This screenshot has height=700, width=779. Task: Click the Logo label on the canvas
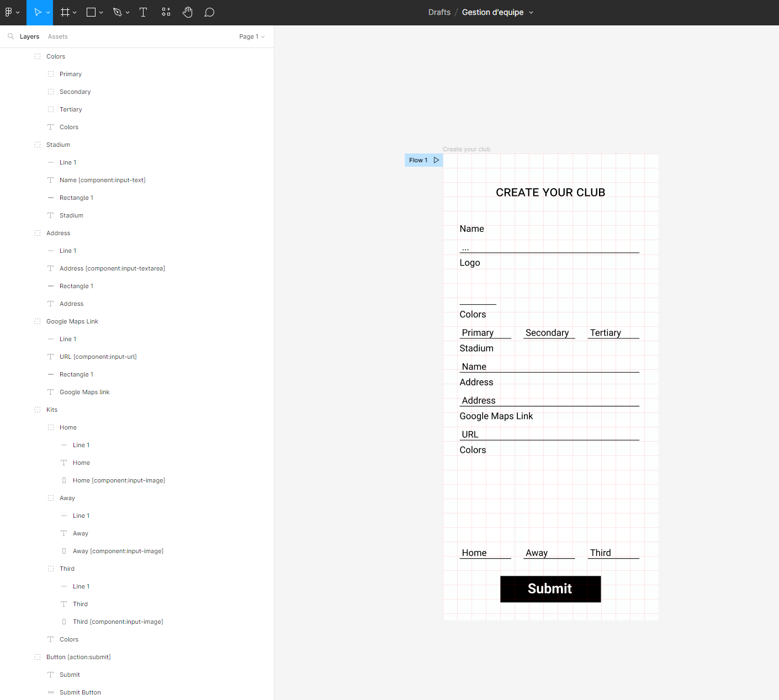pos(470,263)
